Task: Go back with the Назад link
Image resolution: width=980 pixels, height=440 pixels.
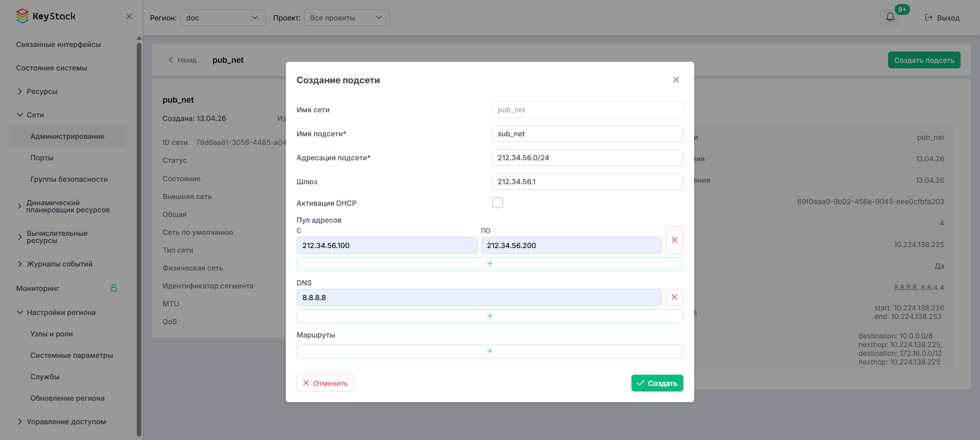Action: point(183,60)
